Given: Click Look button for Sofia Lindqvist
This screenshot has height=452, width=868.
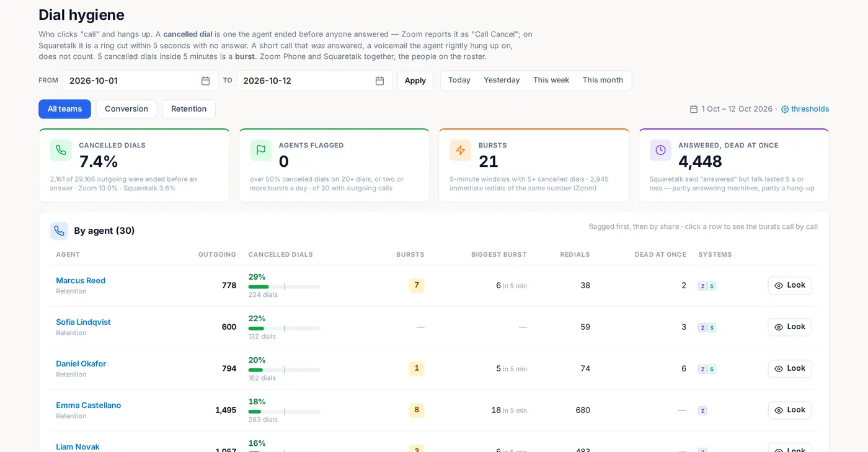Looking at the screenshot, I should click(x=790, y=327).
